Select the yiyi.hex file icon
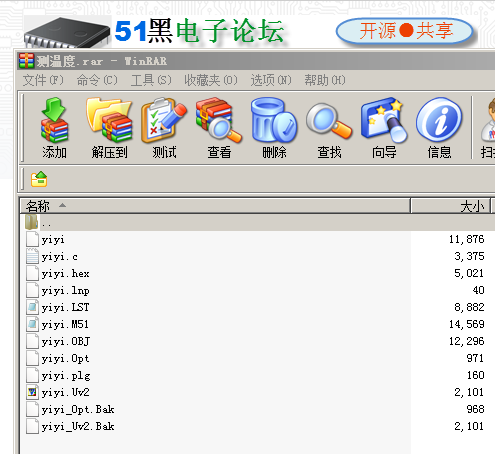This screenshot has height=454, width=495. (x=32, y=273)
